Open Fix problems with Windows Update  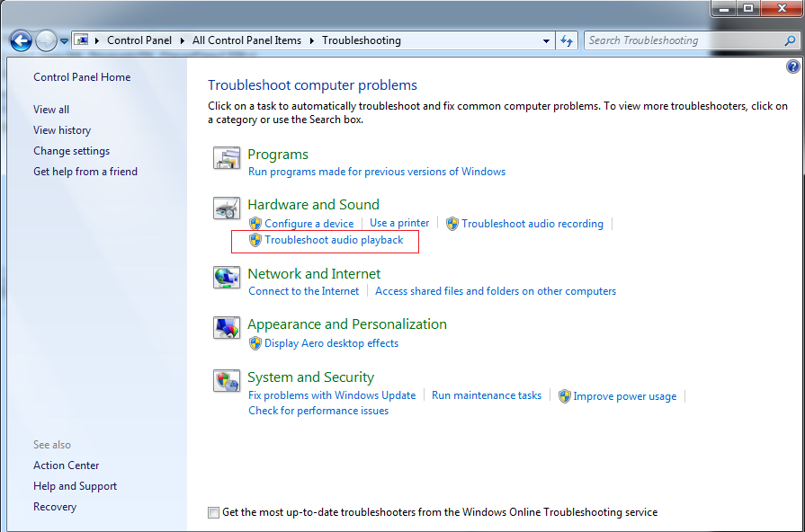[332, 395]
